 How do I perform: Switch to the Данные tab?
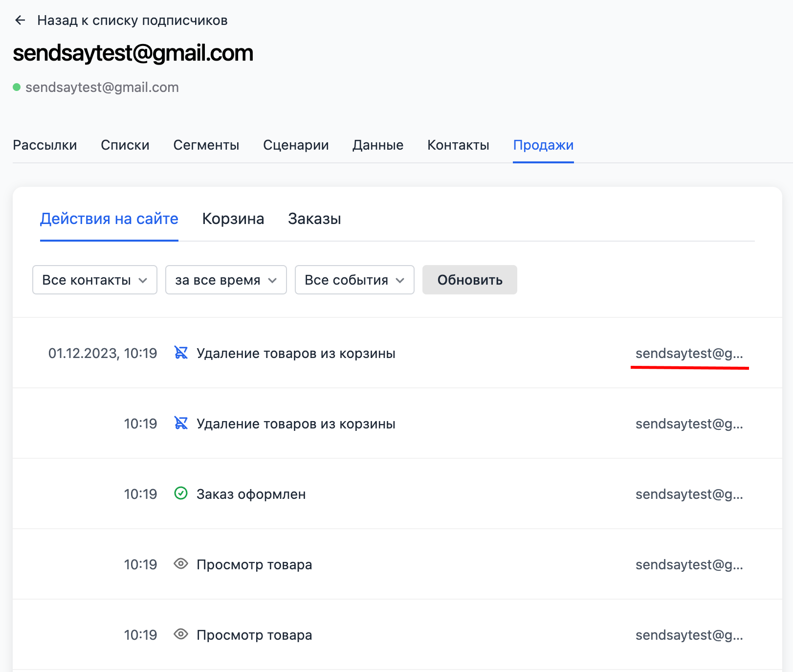tap(378, 145)
